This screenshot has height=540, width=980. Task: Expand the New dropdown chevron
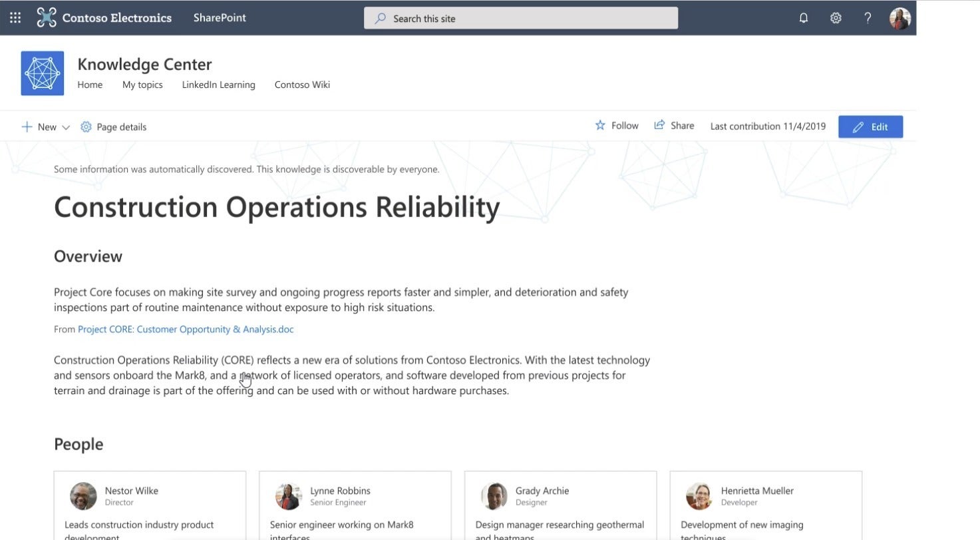(x=66, y=127)
